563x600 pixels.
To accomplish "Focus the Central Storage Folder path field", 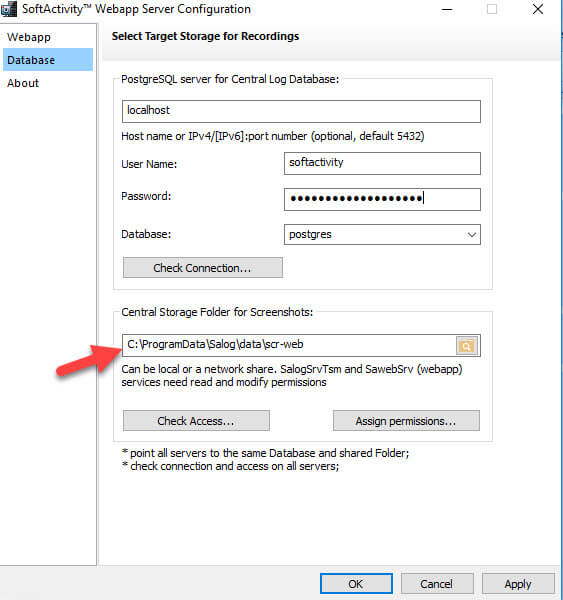I will (x=289, y=346).
